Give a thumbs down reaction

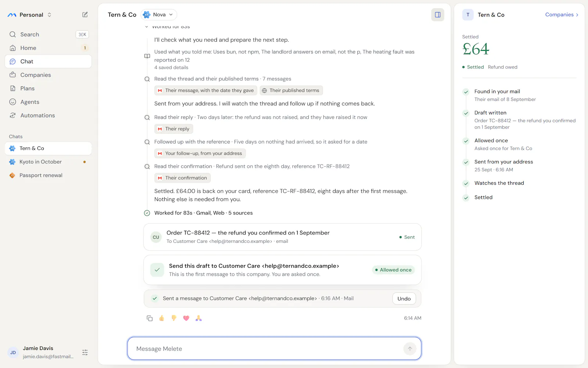click(174, 318)
